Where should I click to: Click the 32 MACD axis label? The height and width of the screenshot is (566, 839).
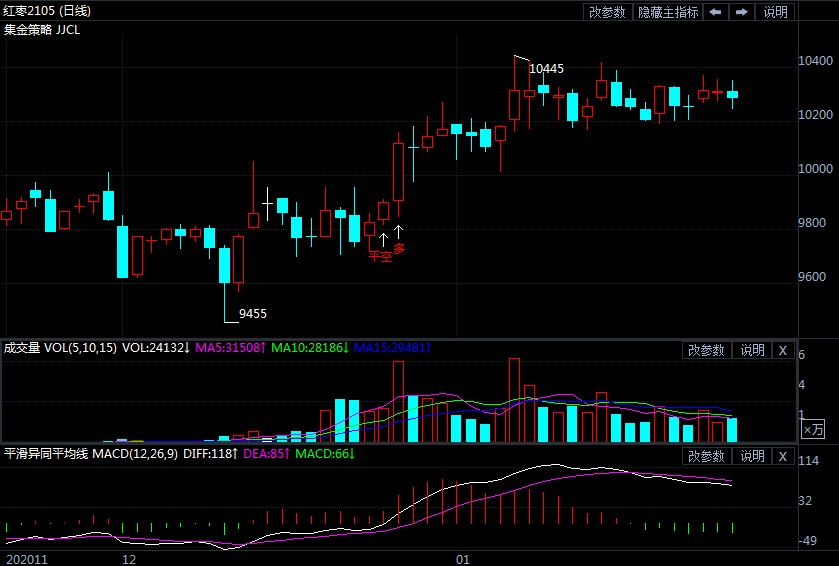pyautogui.click(x=805, y=501)
